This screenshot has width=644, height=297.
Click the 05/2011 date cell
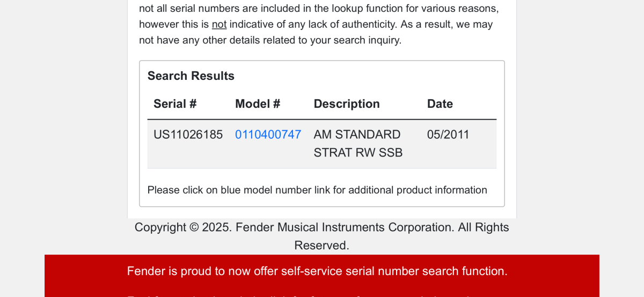(x=448, y=135)
